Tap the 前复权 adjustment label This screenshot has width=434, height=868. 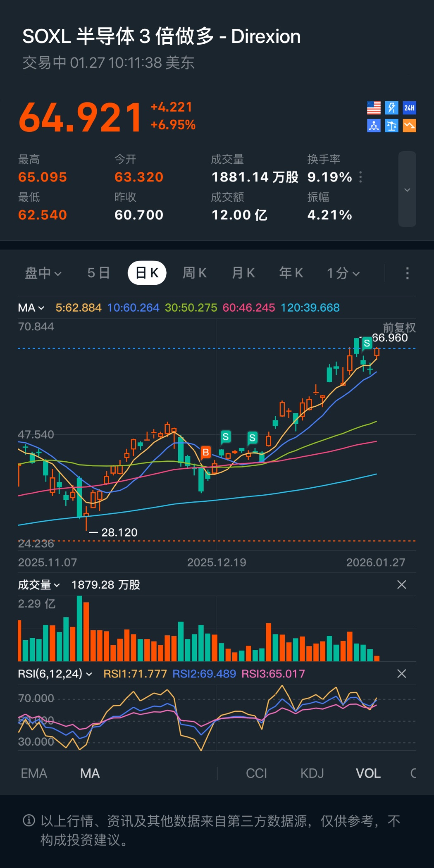(x=399, y=328)
